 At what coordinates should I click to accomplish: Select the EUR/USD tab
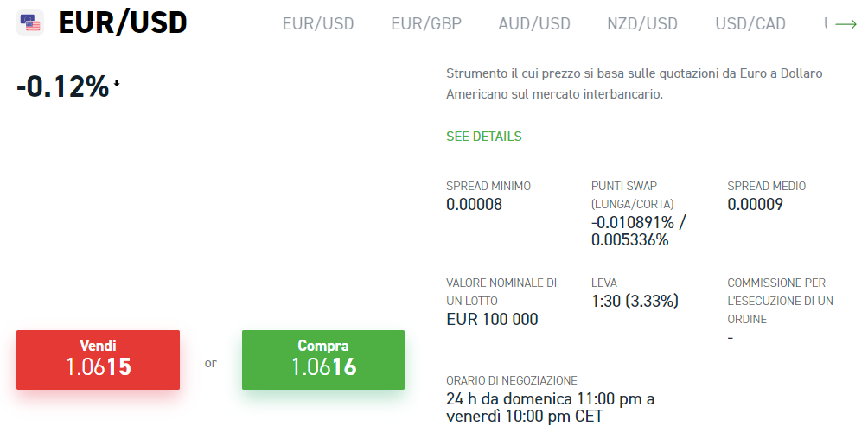[x=318, y=24]
